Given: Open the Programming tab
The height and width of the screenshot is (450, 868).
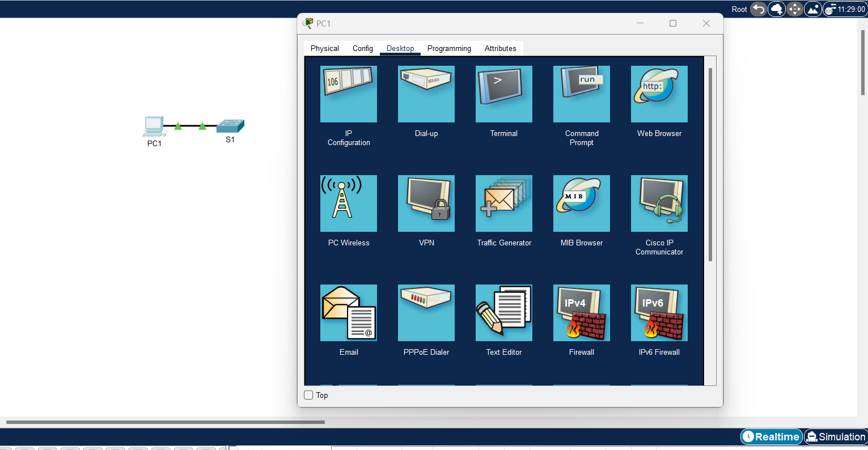Looking at the screenshot, I should pos(449,48).
